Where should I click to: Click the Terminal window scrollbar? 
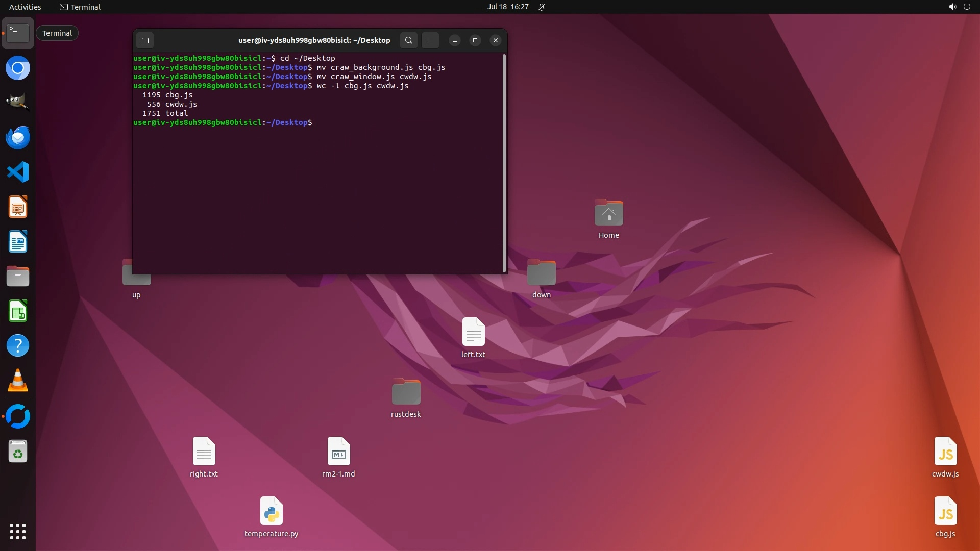point(504,163)
